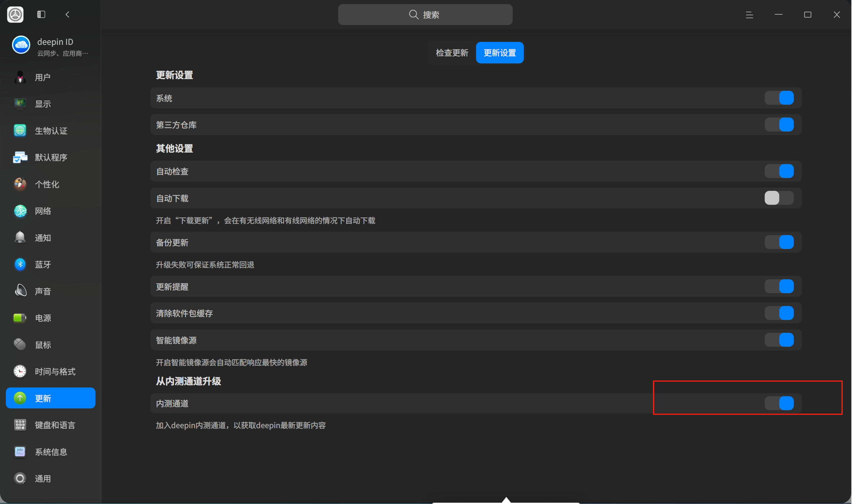The height and width of the screenshot is (504, 852).
Task: Turn off 更新提醒 switch
Action: click(x=779, y=286)
